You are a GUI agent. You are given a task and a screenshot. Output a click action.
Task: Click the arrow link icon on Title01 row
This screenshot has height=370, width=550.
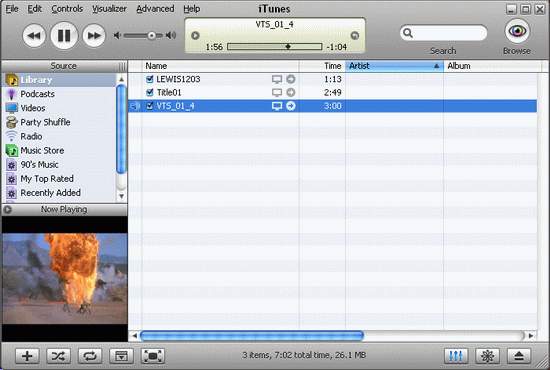(x=291, y=92)
